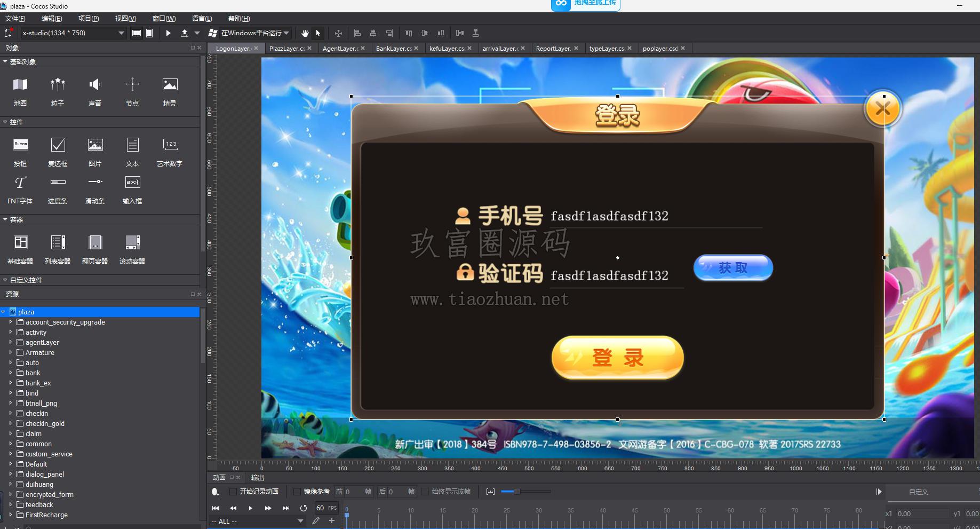Enable 镜像参考 checkbox
Image resolution: width=980 pixels, height=529 pixels.
pyautogui.click(x=297, y=492)
